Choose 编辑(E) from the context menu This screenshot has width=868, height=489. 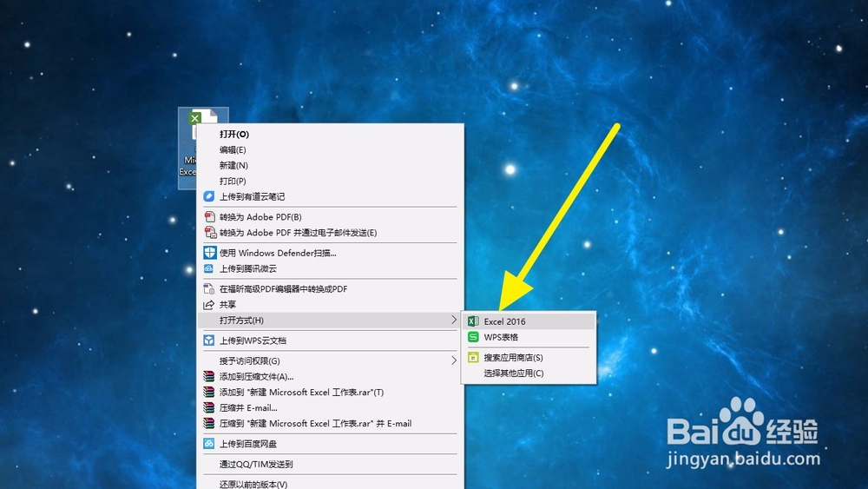click(330, 149)
